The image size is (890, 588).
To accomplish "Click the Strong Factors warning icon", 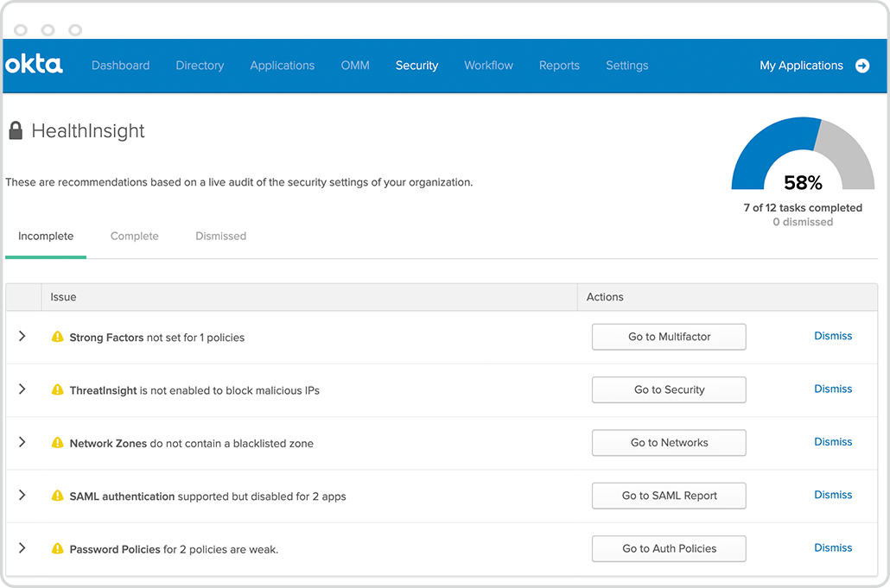I will coord(58,337).
